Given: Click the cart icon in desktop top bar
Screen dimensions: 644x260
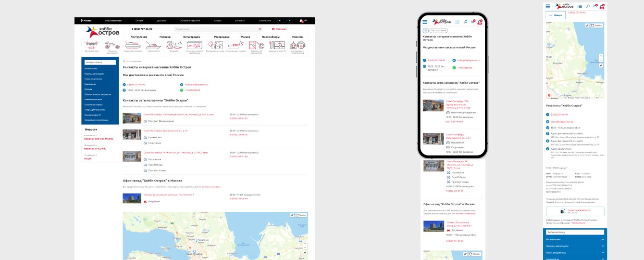Looking at the screenshot, I should point(301,21).
